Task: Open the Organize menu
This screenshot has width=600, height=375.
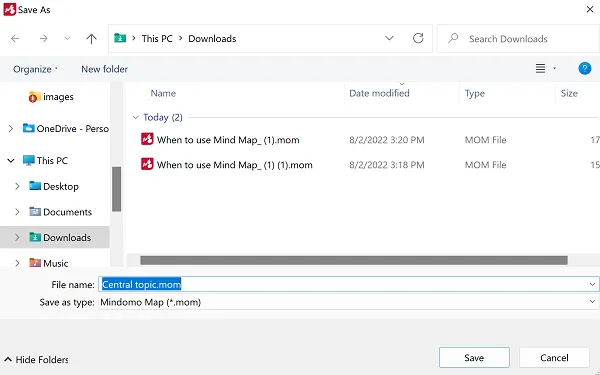Action: point(35,69)
